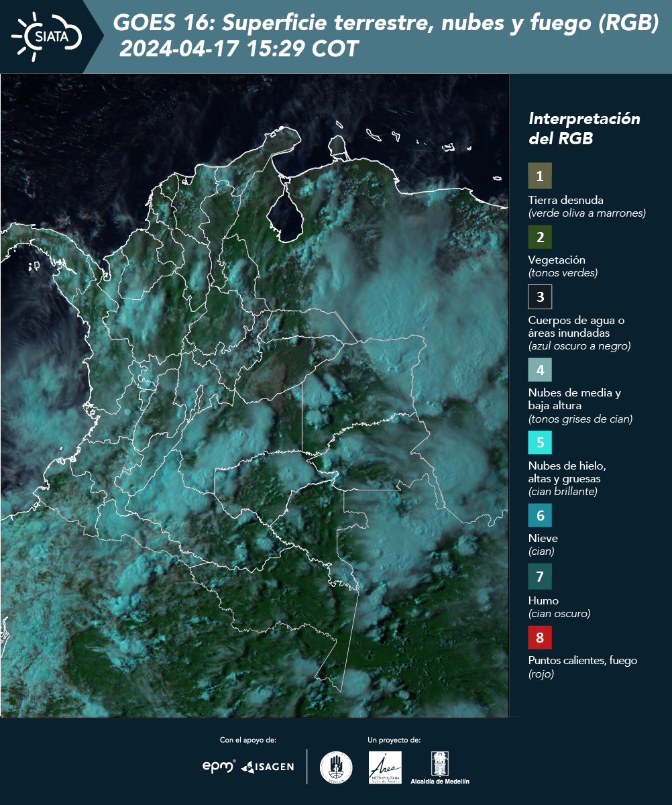Click the 'Humo' legend label
672x805 pixels.
point(543,600)
